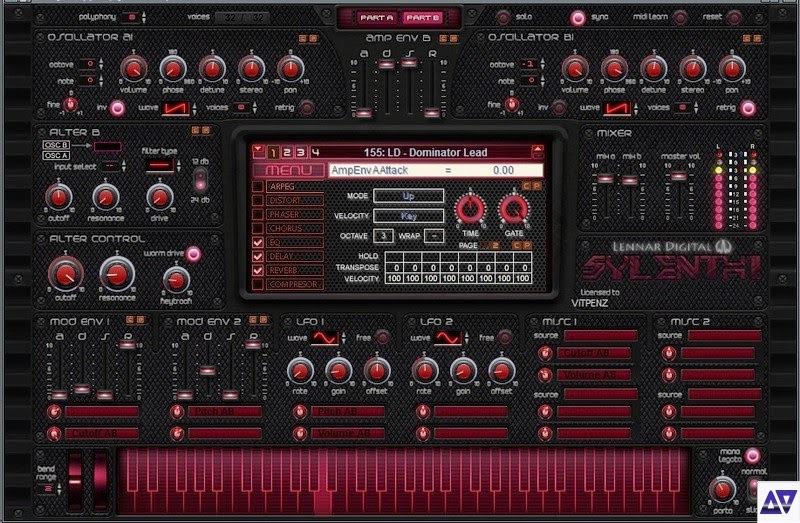This screenshot has height=523, width=800.
Task: Click the Oscillator A1 volume knob
Action: tap(134, 69)
